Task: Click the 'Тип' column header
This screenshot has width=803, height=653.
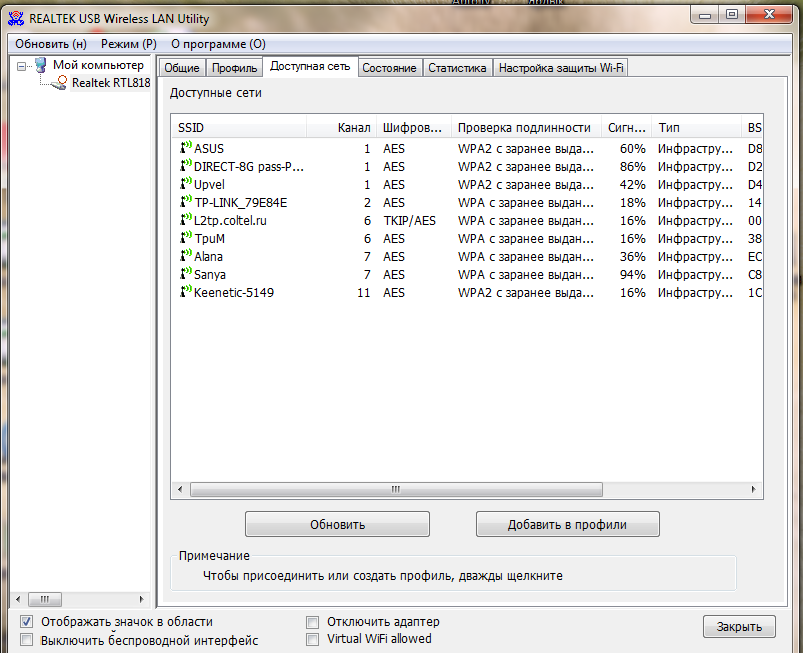Action: tap(696, 128)
